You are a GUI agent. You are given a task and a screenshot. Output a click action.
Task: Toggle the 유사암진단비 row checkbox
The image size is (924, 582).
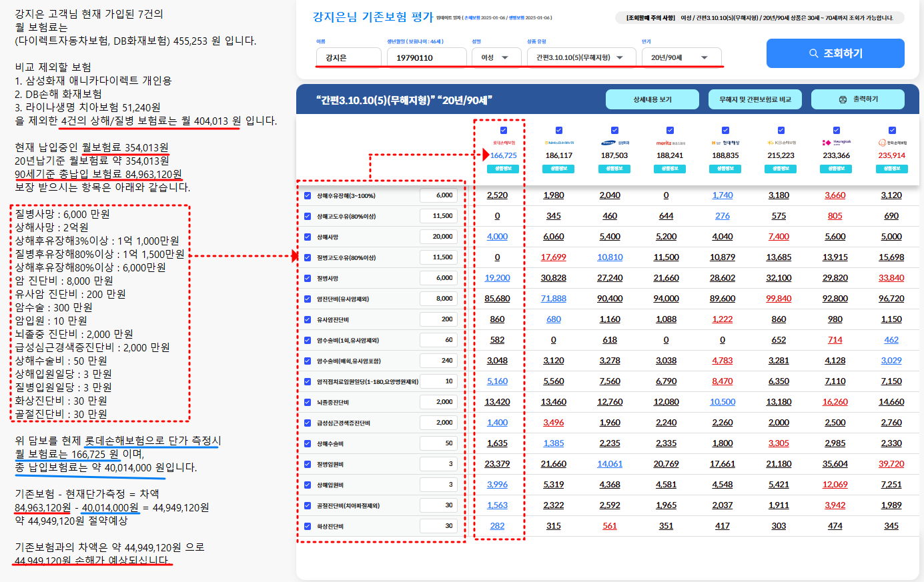308,320
